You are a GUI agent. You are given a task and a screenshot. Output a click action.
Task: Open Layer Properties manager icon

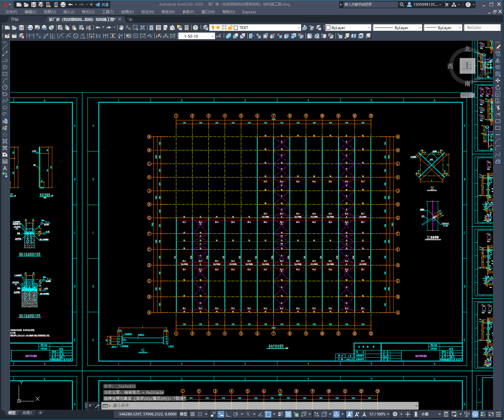click(206, 28)
